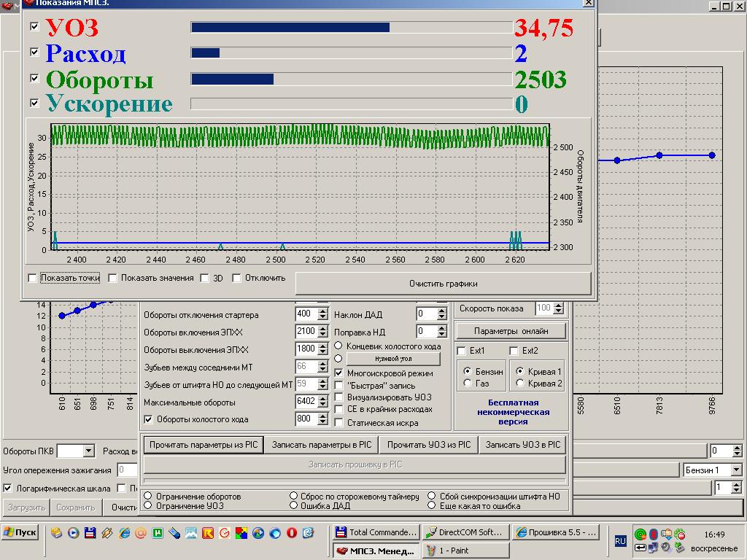The height and width of the screenshot is (560, 747).
Task: Click Записать параметры в PIC button
Action: [x=322, y=445]
